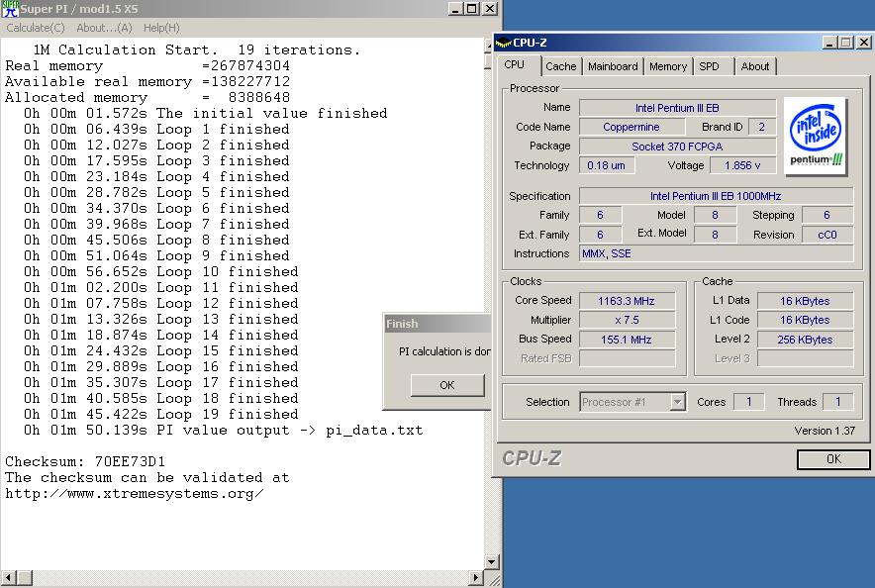Viewport: 875px width, 588px height.
Task: Maximize the Super PI window
Action: click(x=472, y=8)
